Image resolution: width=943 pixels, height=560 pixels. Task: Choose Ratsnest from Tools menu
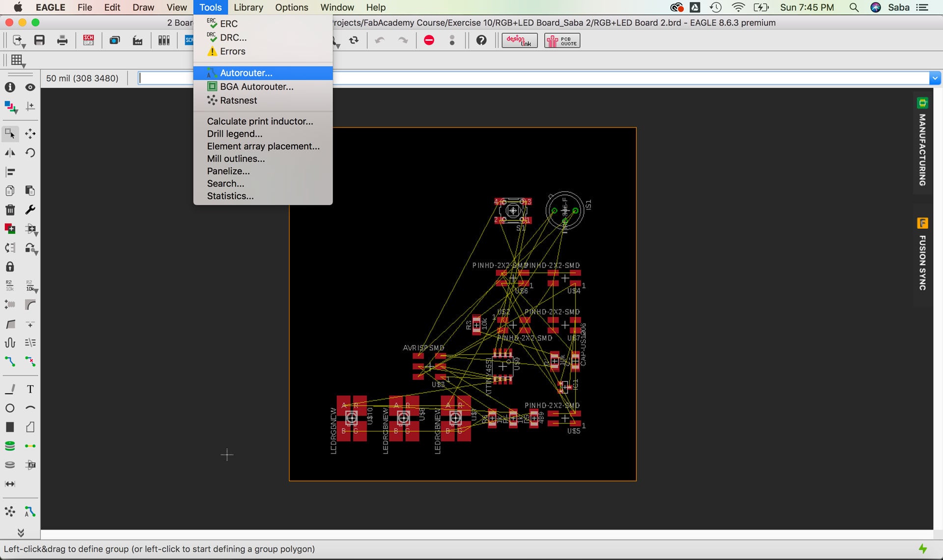click(x=263, y=100)
